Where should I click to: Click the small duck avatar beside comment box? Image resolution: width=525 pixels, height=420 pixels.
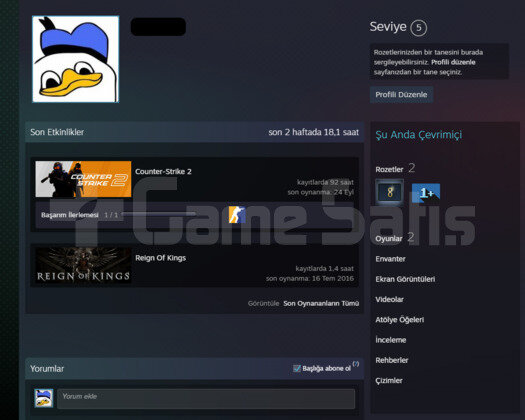tap(44, 398)
